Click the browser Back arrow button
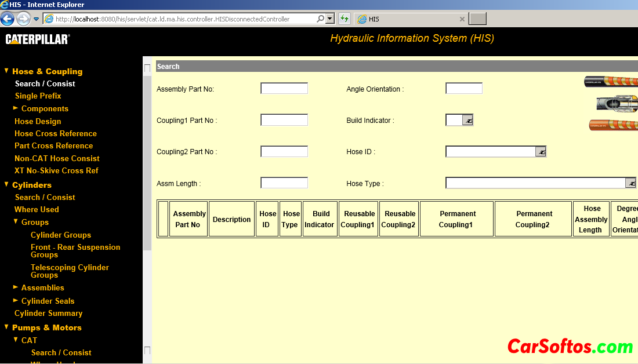638x364 pixels. (x=8, y=19)
